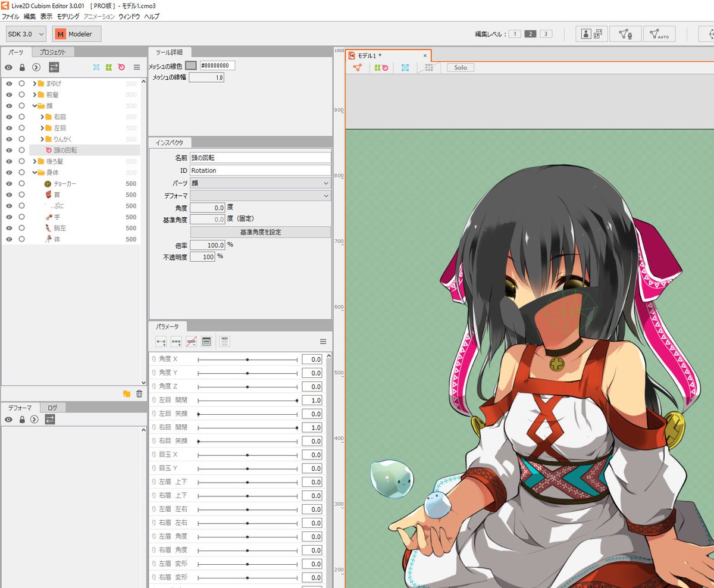The height and width of the screenshot is (588, 714).
Task: Click the swap arrows icon in parts panel header
Action: pos(54,67)
